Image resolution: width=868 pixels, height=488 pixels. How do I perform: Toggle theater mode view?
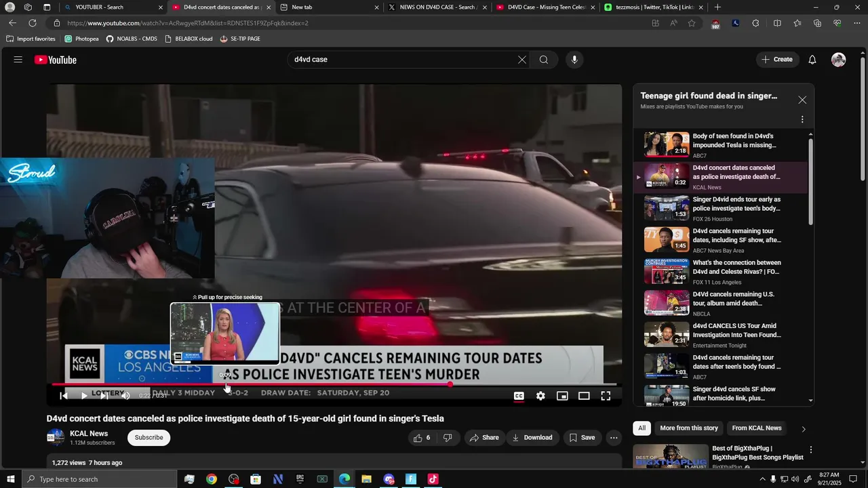coord(584,396)
